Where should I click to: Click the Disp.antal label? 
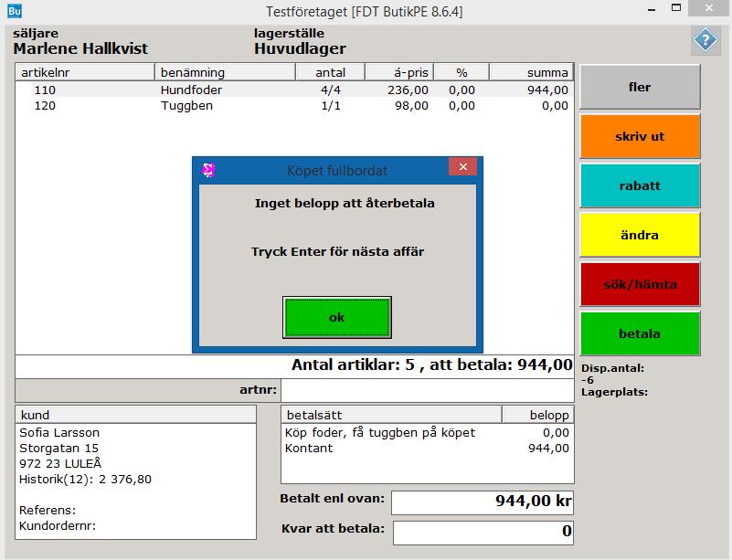coord(612,368)
